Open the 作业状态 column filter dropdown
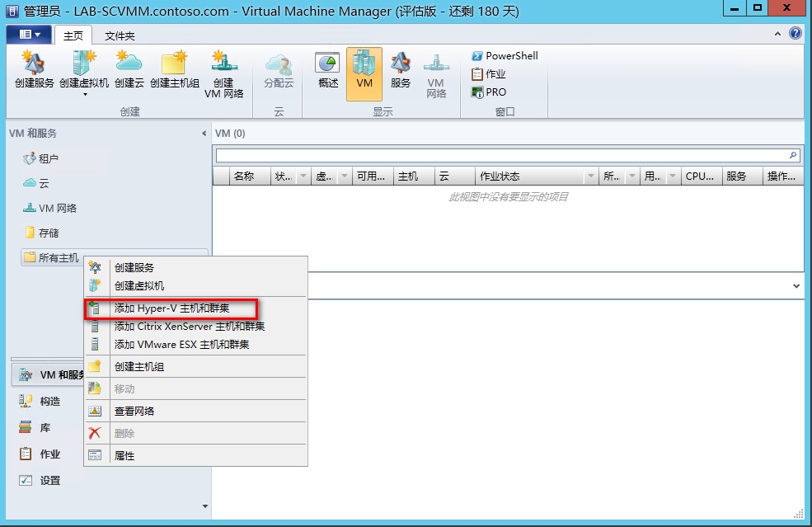Image resolution: width=812 pixels, height=527 pixels. (x=590, y=176)
